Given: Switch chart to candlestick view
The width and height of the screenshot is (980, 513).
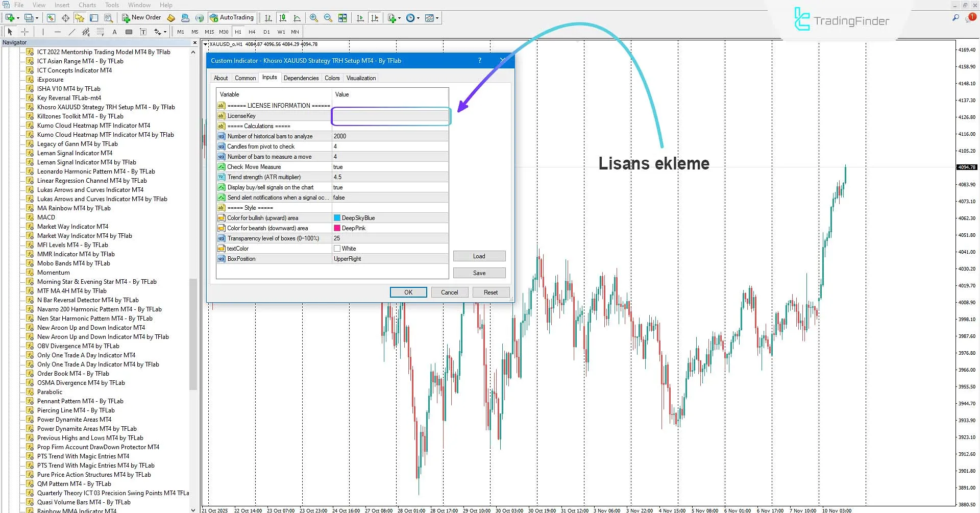Looking at the screenshot, I should [283, 17].
